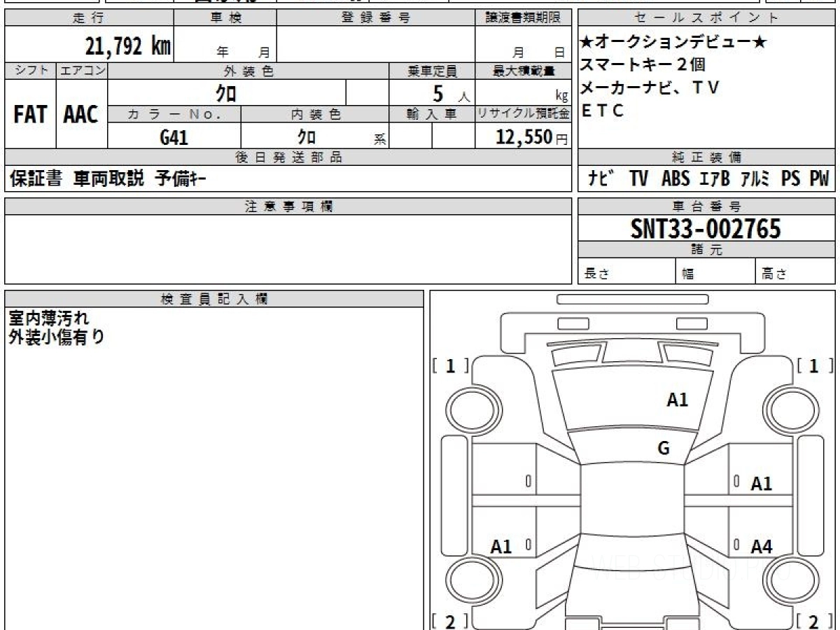Select the recycle deposit 12,550円

click(532, 137)
